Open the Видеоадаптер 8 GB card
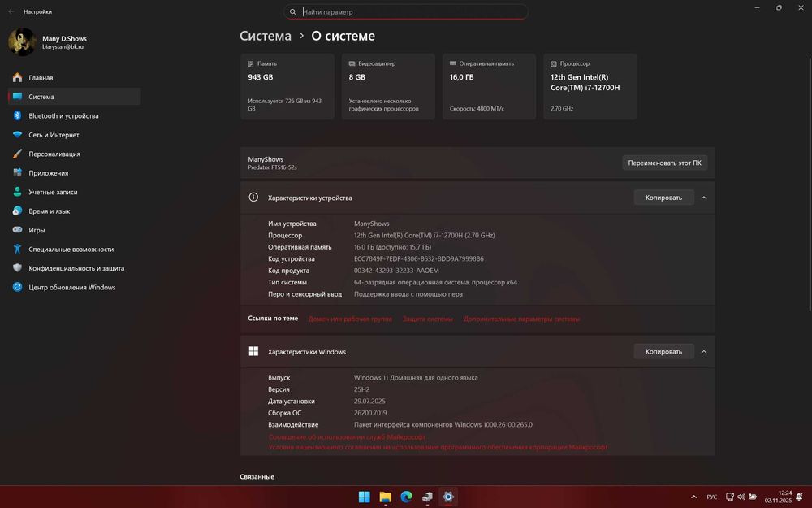 click(388, 87)
